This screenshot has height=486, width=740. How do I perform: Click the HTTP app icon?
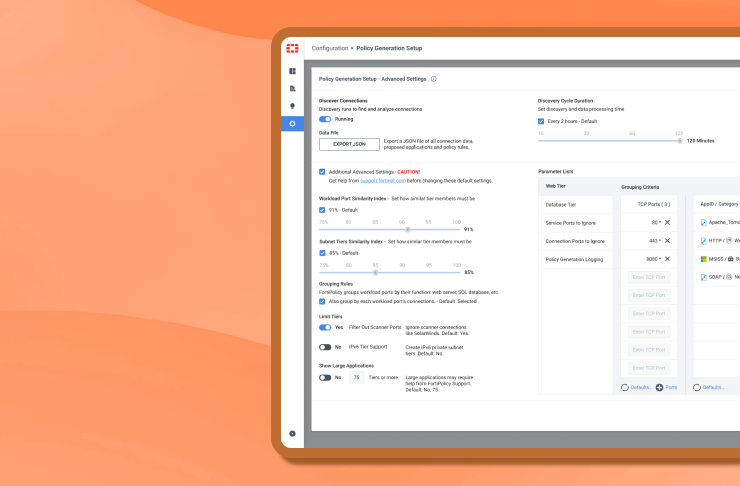(703, 241)
